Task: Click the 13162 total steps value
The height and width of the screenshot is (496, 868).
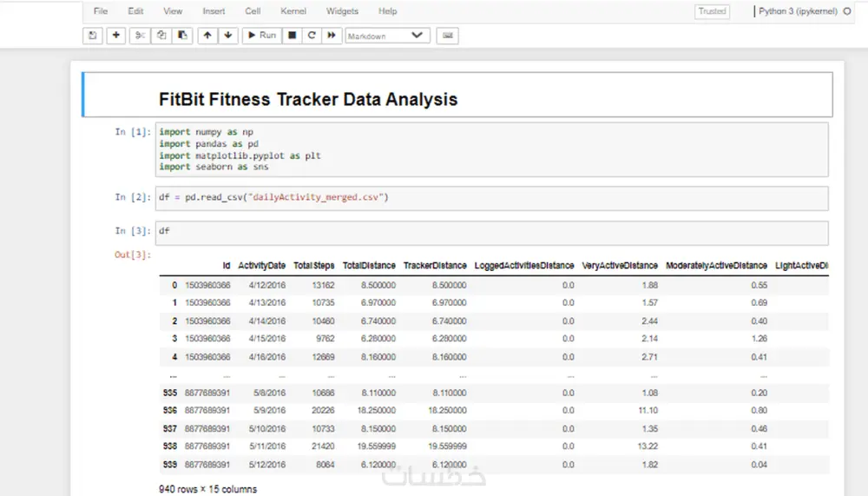Action: click(323, 285)
